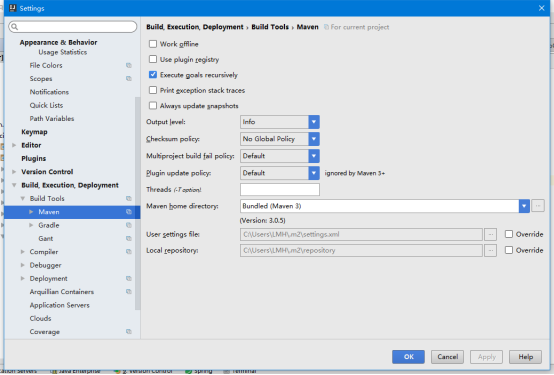
Task: Select Application Servers settings page
Action: pyautogui.click(x=59, y=305)
